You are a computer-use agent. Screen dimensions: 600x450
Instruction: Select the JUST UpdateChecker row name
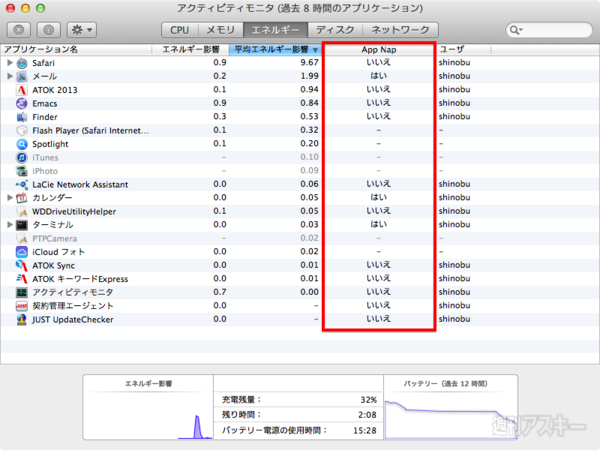[x=72, y=320]
